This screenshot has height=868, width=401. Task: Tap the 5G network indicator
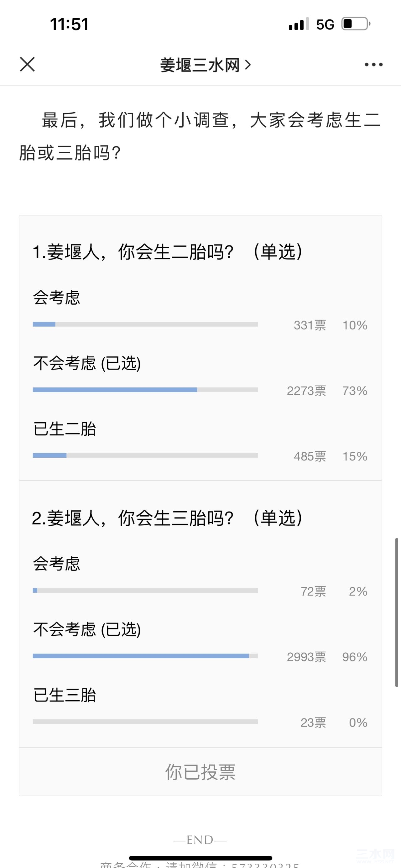coord(325,24)
